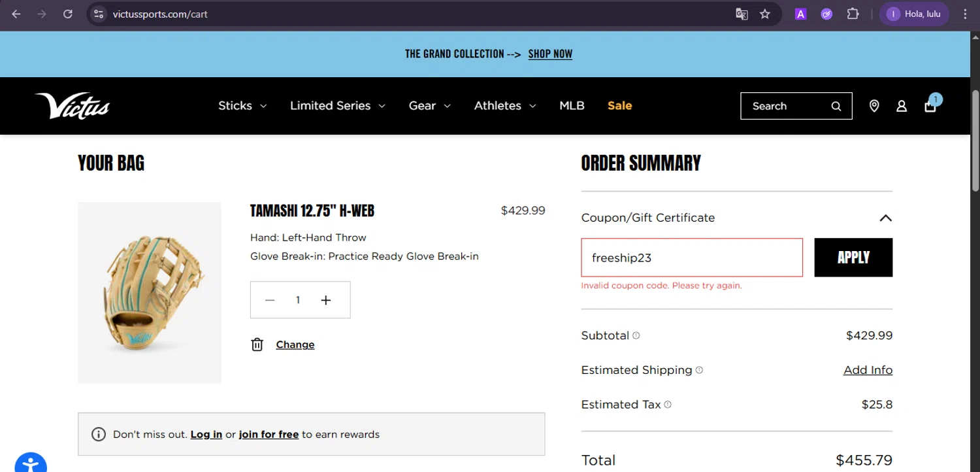Click the Change link for the glove
This screenshot has width=980, height=472.
pos(295,345)
